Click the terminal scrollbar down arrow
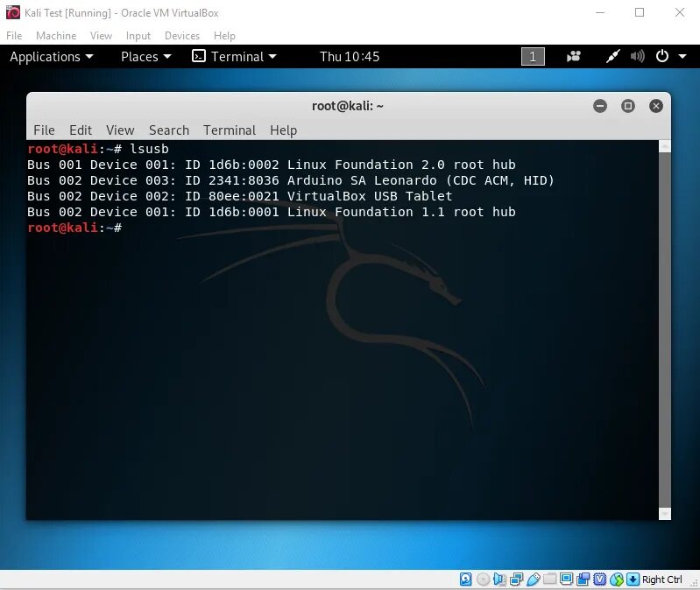The image size is (700, 590). (665, 514)
